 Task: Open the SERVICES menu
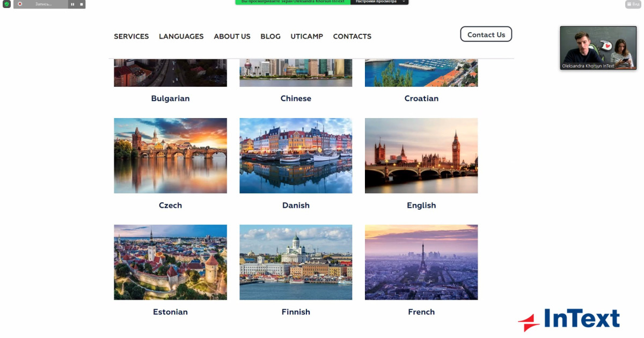[131, 36]
